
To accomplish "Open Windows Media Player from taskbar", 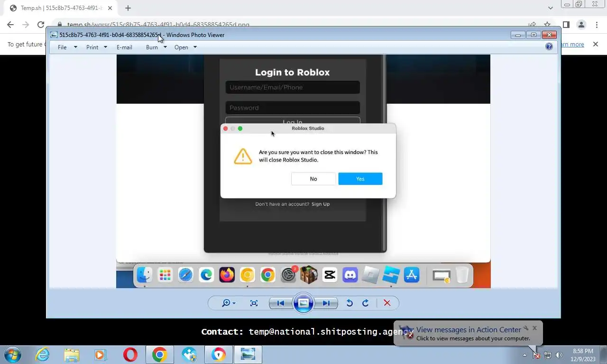I will [x=100, y=355].
